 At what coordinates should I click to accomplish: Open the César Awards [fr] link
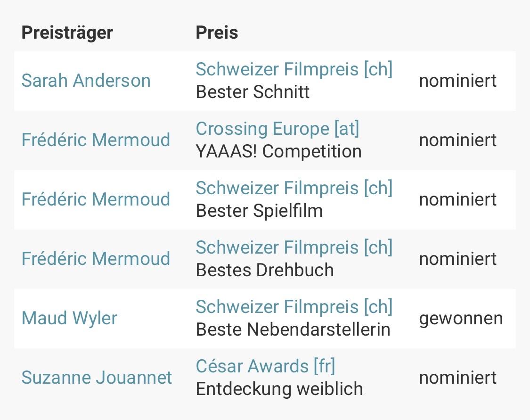click(265, 366)
